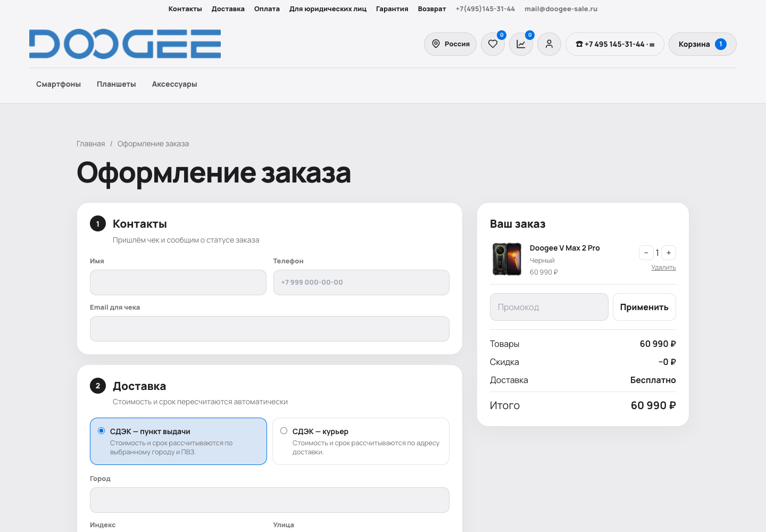766x532 pixels.
Task: Click the DOOGEE logo
Action: coord(125,44)
